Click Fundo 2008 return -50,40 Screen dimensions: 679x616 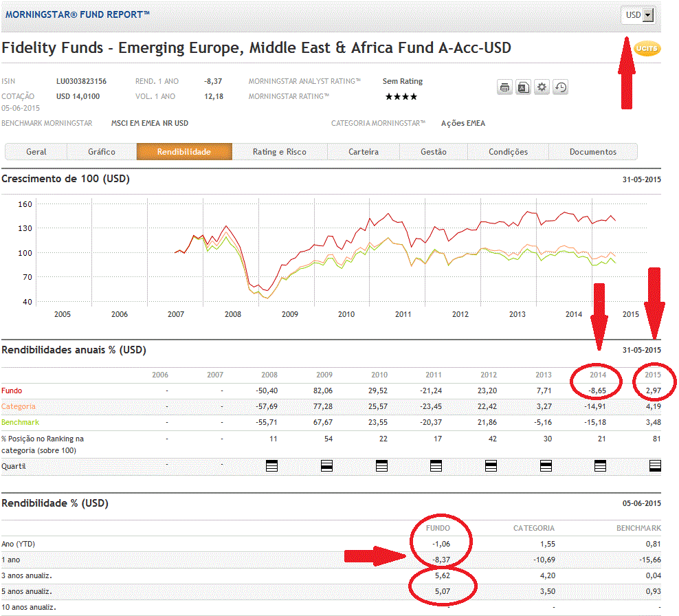(267, 390)
